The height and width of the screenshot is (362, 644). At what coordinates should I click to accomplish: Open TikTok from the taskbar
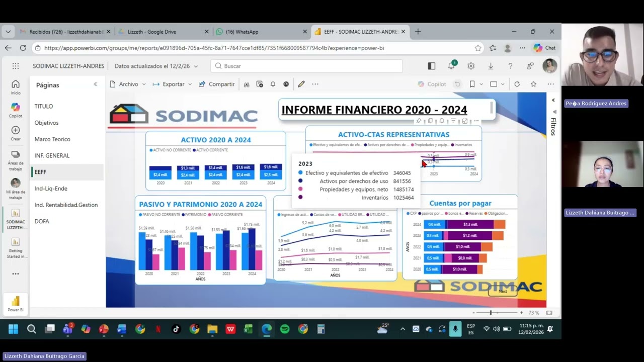[x=176, y=329]
